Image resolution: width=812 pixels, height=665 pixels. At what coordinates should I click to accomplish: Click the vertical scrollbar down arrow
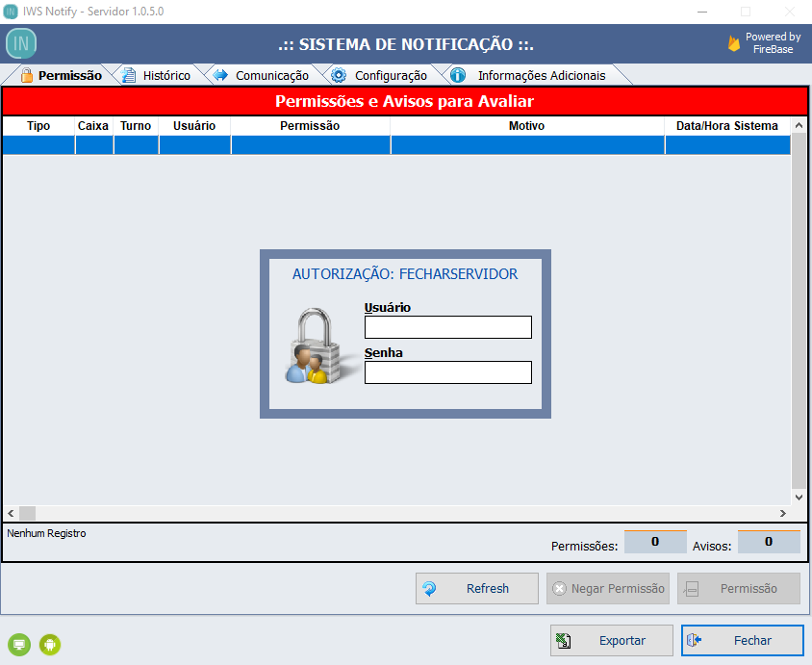798,497
